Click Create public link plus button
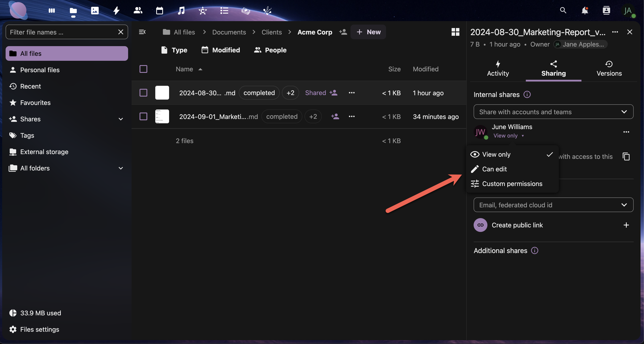Screen dimensions: 644x344 click(626, 225)
